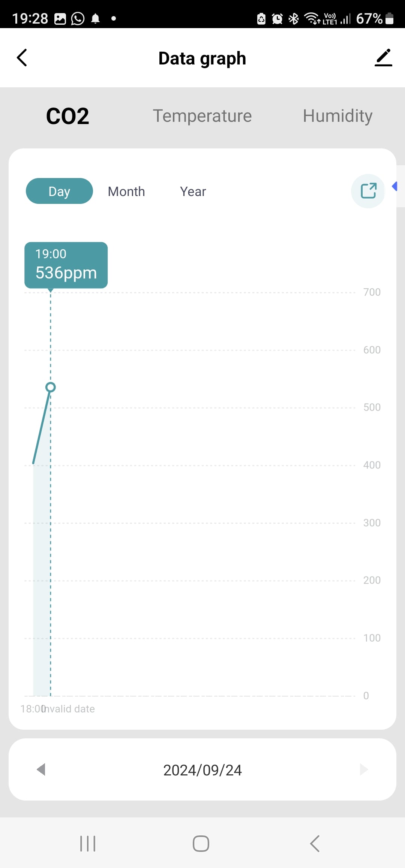Open the export graph icon
The width and height of the screenshot is (405, 868).
(368, 191)
